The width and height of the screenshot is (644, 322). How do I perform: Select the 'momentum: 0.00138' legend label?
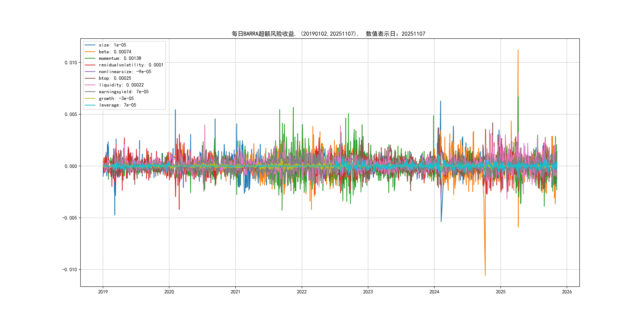tap(120, 58)
